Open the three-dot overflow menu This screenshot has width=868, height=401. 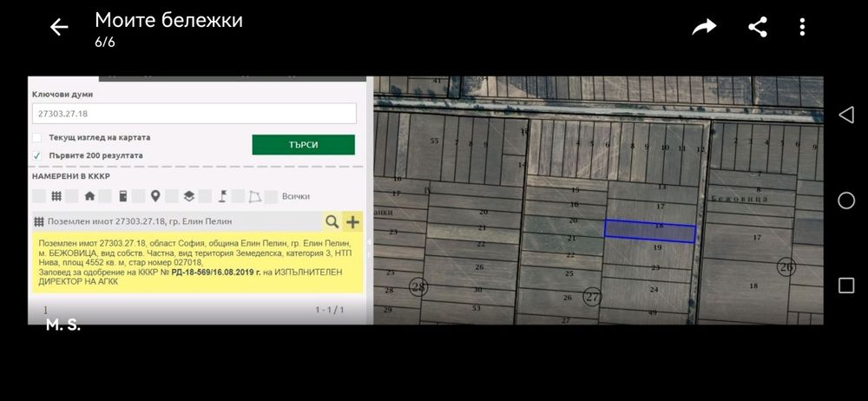point(802,27)
